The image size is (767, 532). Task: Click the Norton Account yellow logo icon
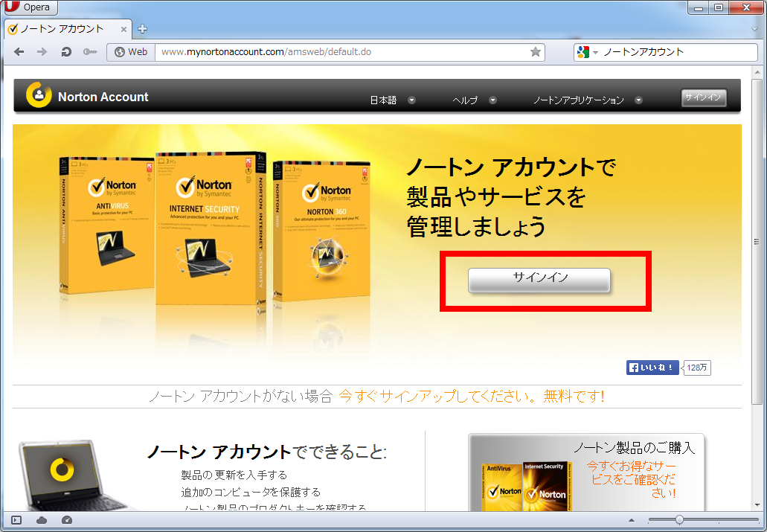[x=39, y=94]
